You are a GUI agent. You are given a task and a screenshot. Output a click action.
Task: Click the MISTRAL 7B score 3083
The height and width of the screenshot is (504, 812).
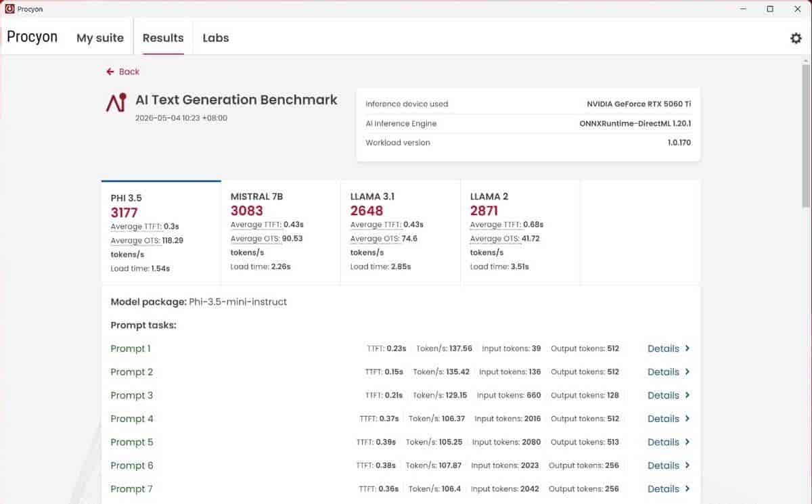(x=247, y=210)
